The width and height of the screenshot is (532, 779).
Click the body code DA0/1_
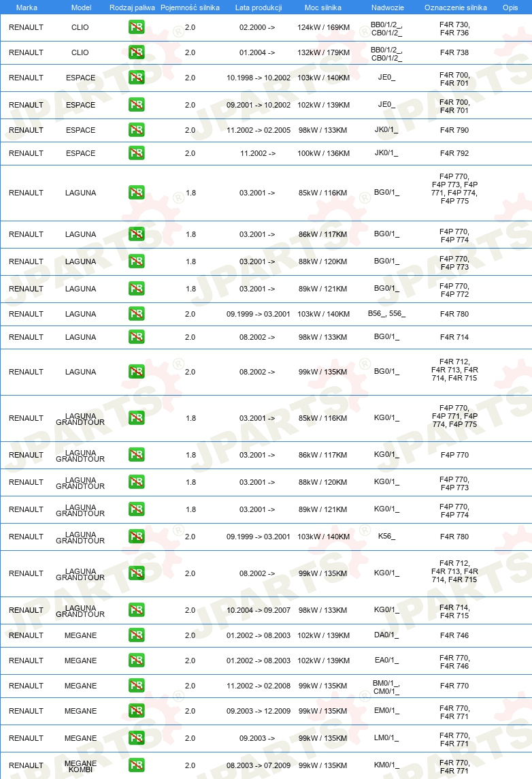click(x=386, y=635)
